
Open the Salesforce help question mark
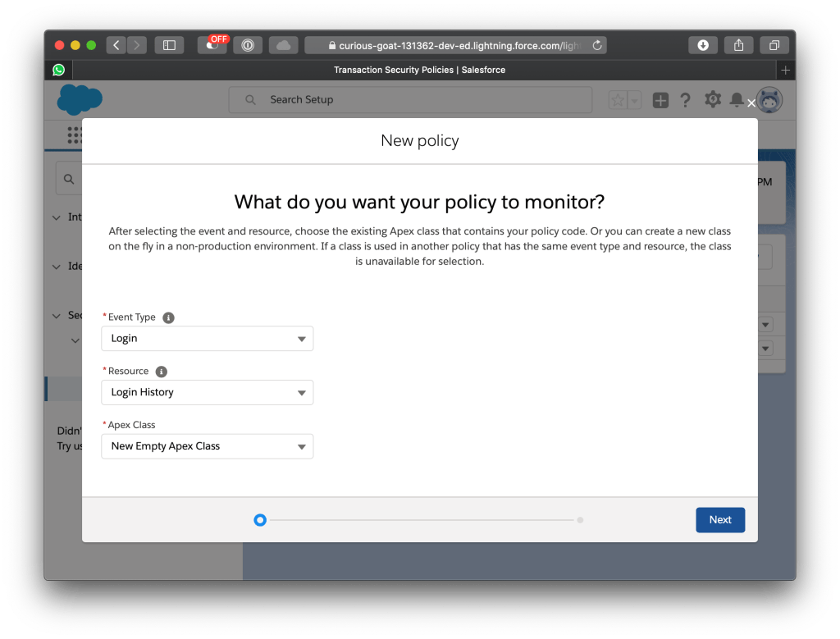(686, 100)
